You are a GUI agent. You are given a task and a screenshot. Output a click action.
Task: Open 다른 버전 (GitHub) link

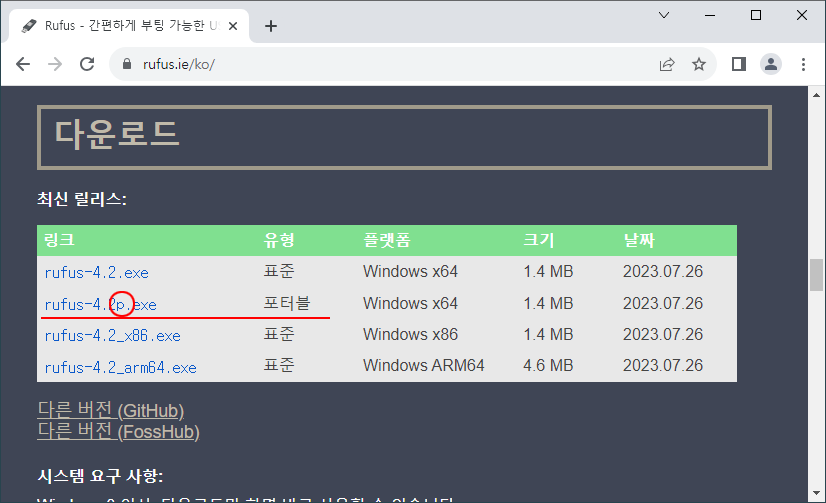coord(111,410)
